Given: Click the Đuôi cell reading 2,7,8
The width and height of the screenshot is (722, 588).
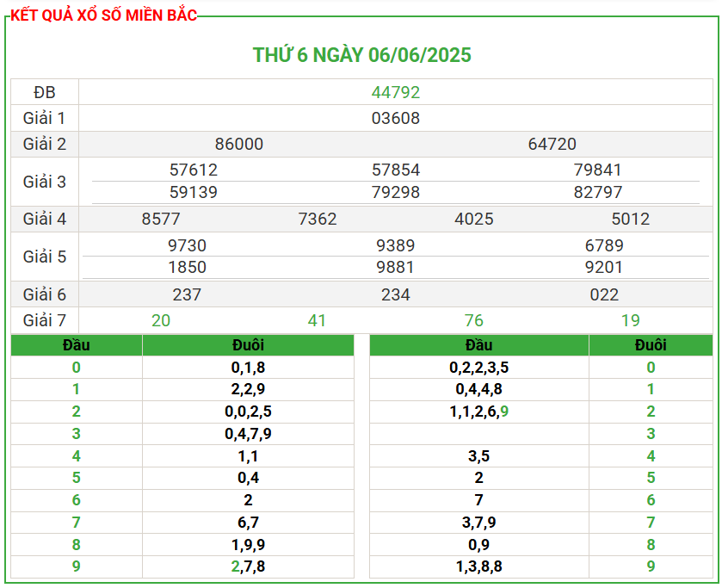Looking at the screenshot, I should [x=248, y=566].
